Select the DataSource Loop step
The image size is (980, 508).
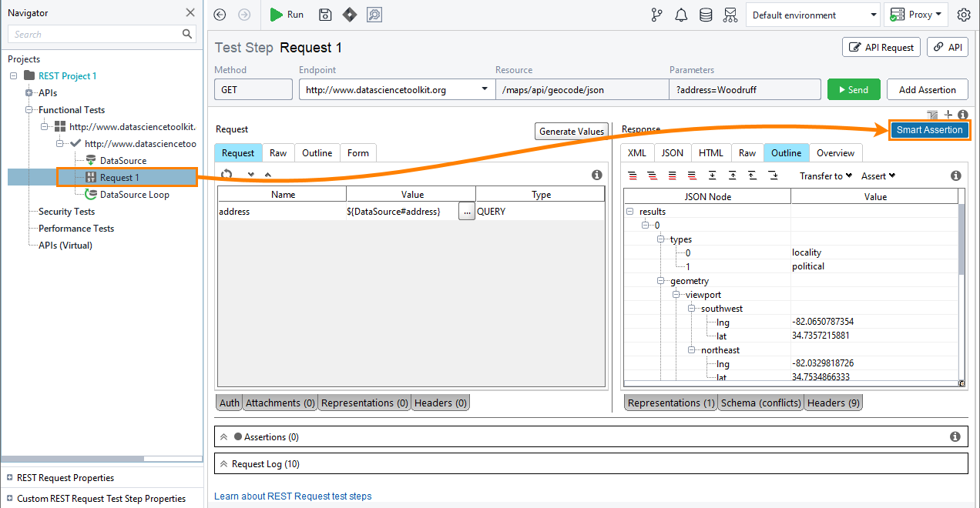[134, 194]
